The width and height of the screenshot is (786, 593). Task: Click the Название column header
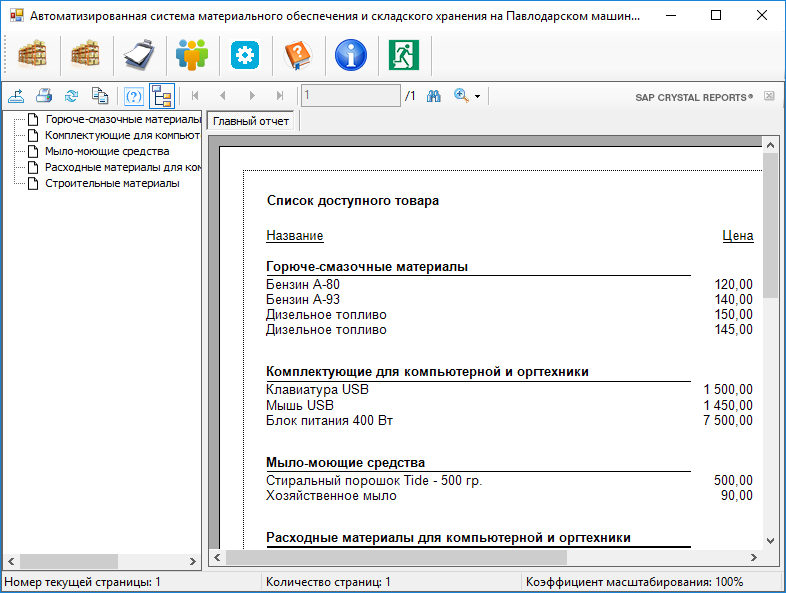tap(295, 236)
